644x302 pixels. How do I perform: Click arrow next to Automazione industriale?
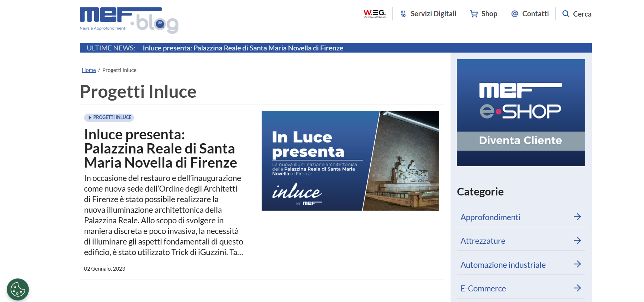coord(577,264)
